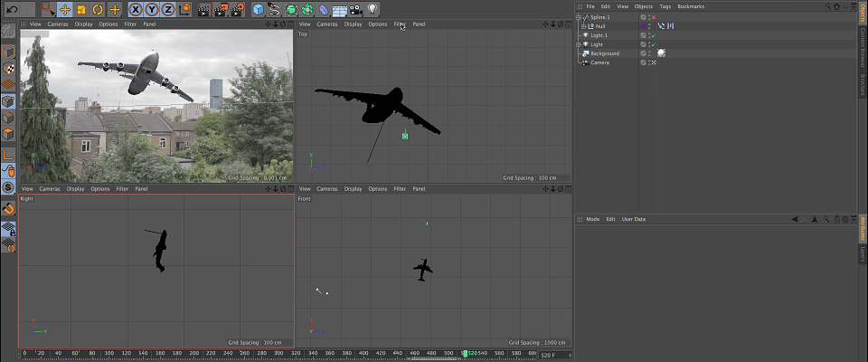
Task: Click the Array modeling objects icon
Action: 307,9
